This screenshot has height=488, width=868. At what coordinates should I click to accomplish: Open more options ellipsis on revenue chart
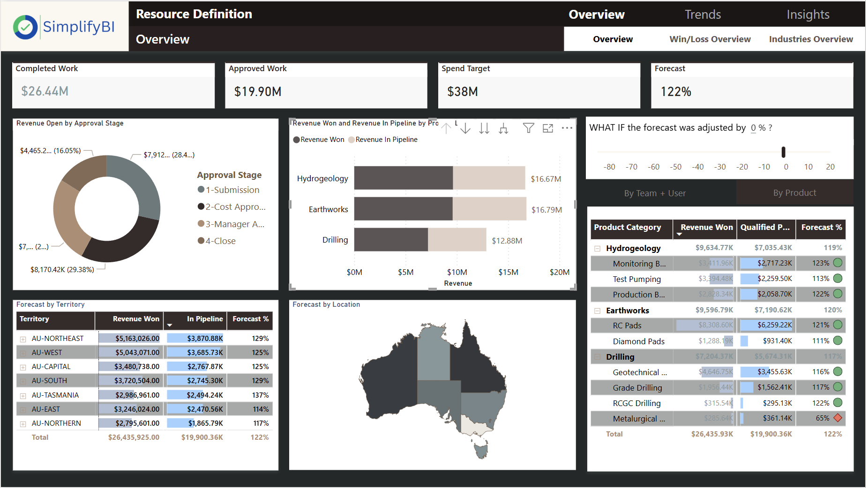click(x=567, y=128)
